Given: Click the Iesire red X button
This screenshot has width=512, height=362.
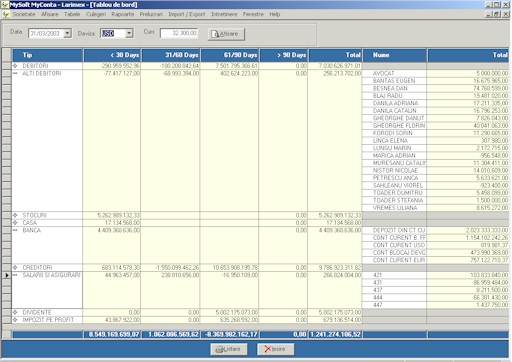Looking at the screenshot, I should pos(275,349).
